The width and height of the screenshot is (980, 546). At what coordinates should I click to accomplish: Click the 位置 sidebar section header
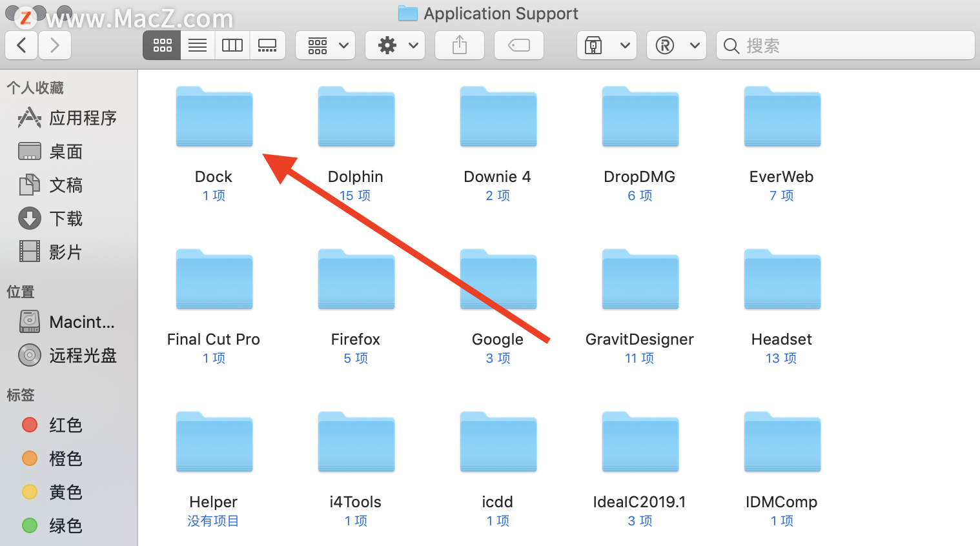coord(21,292)
